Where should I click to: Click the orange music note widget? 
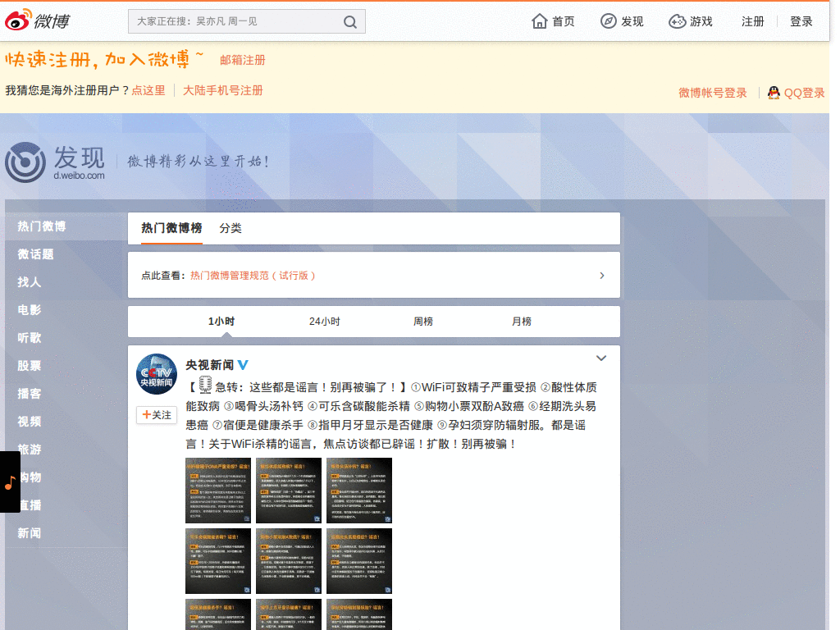tap(10, 482)
